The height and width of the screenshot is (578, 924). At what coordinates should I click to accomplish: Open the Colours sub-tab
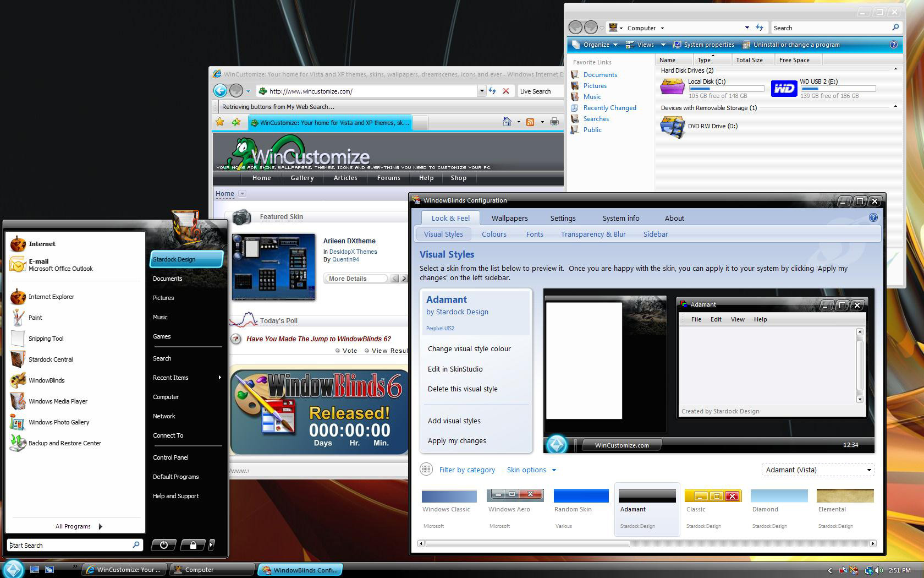(494, 234)
